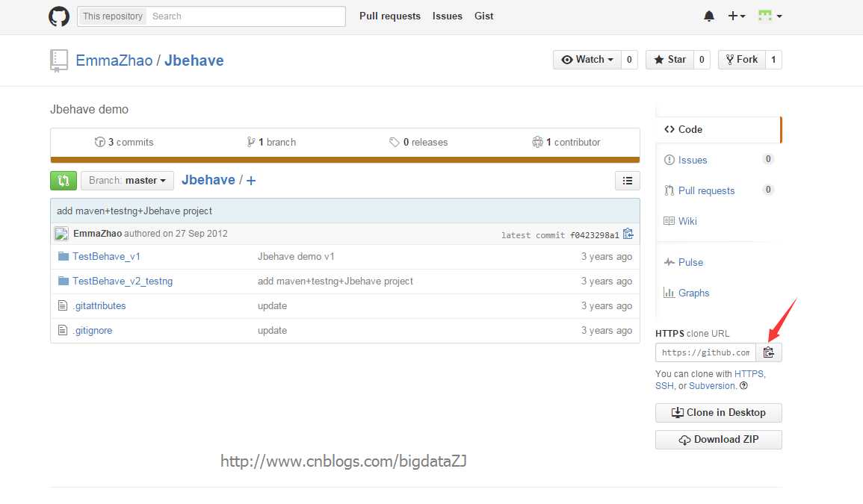Focus the Search input field
Image resolution: width=863 pixels, height=504 pixels.
(x=246, y=16)
